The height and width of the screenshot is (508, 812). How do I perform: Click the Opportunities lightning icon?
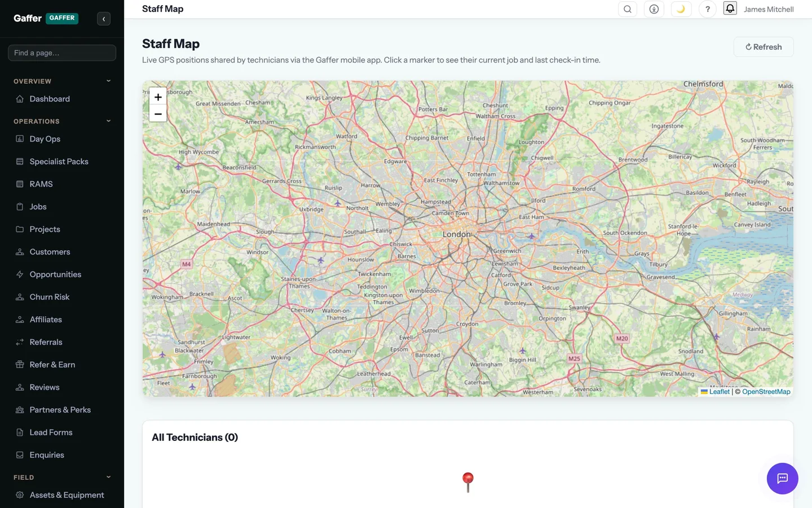click(x=20, y=274)
